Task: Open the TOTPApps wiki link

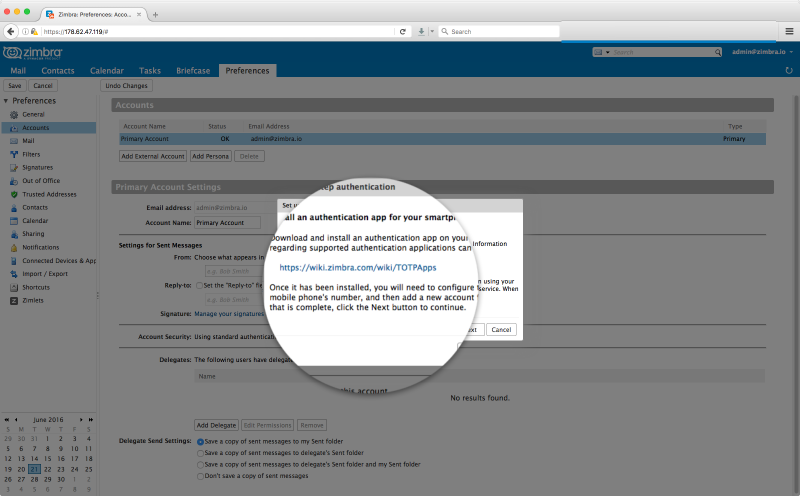Action: coord(358,268)
